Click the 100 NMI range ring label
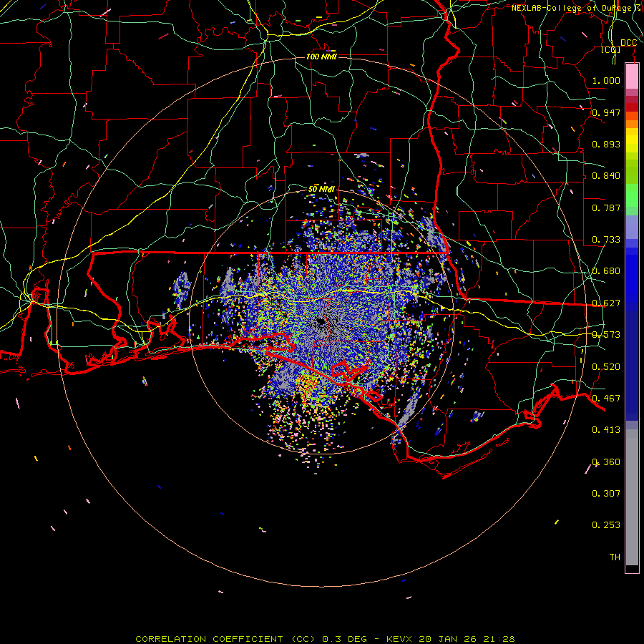 coord(321,57)
